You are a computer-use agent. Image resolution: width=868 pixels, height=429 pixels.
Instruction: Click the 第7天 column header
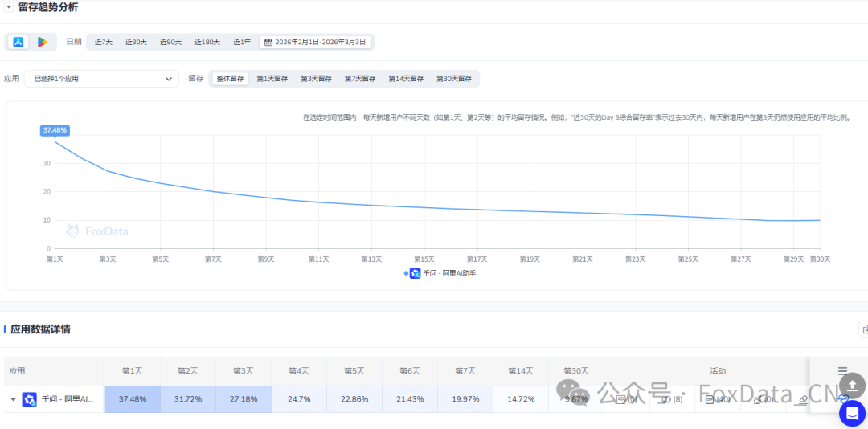click(x=465, y=371)
